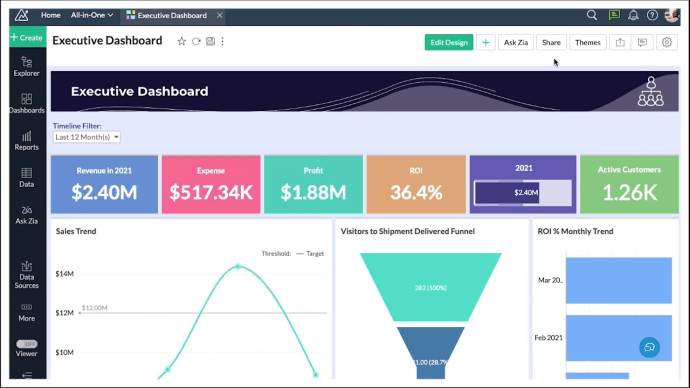Click the Sales Trend chart title
Viewport: 690px width, 388px height.
pyautogui.click(x=76, y=231)
